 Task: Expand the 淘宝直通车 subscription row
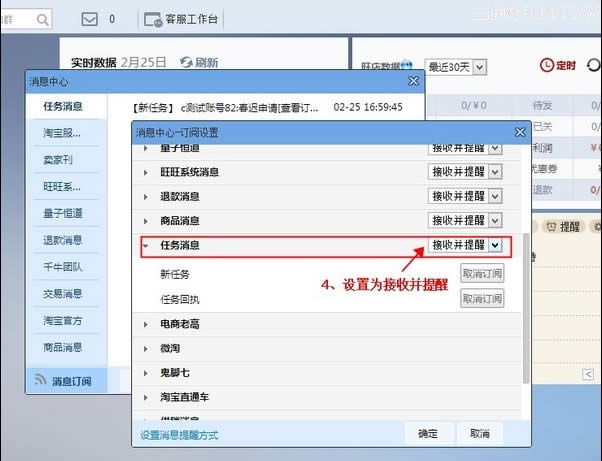pos(146,397)
